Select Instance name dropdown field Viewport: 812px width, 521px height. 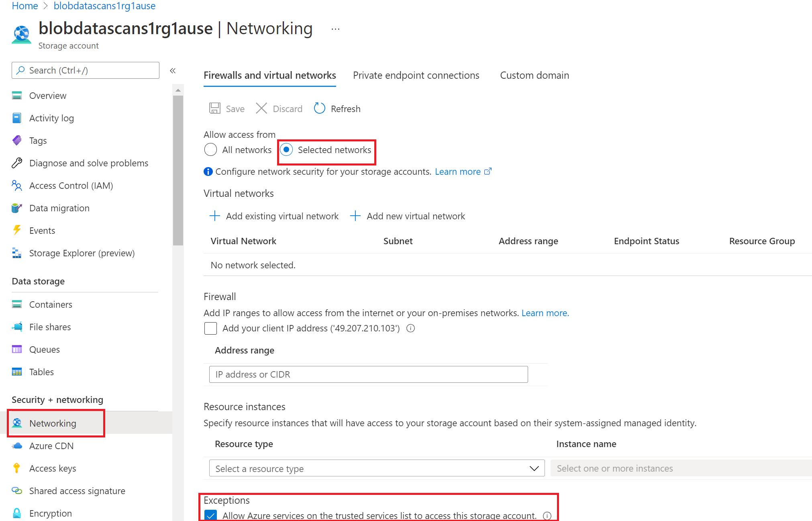(680, 468)
